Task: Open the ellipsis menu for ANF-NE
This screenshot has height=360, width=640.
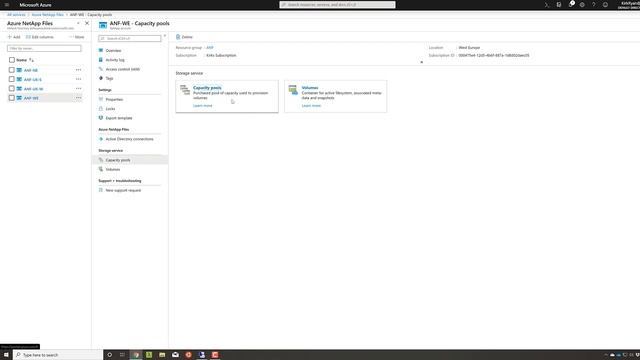Action: 78,70
